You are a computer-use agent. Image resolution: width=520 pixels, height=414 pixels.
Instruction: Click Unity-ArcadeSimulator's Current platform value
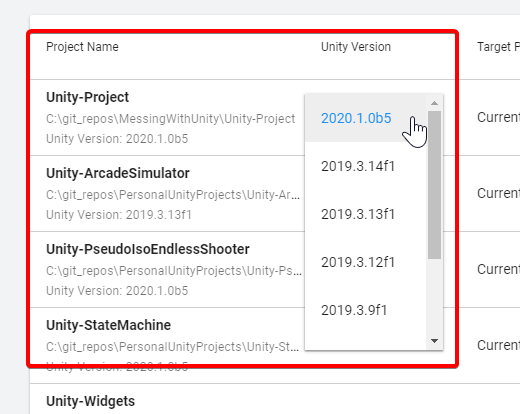pyautogui.click(x=498, y=193)
